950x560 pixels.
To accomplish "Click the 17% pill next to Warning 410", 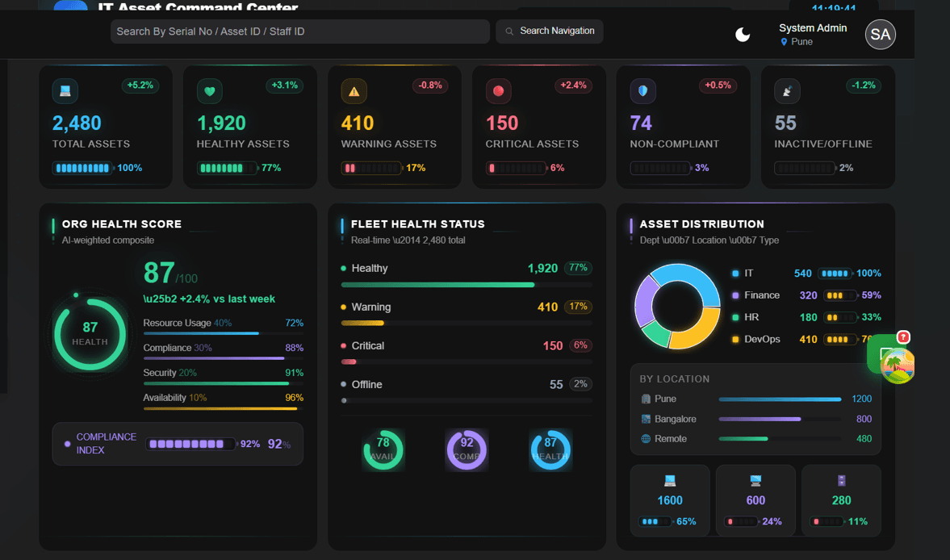I will coord(578,307).
